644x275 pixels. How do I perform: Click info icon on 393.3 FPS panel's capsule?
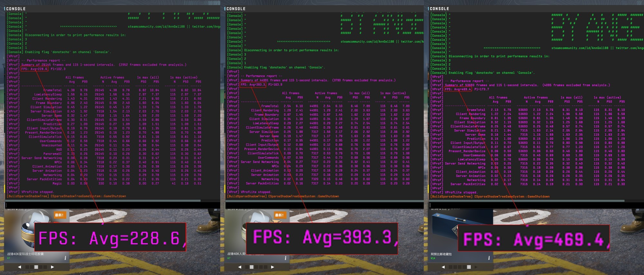(x=285, y=258)
